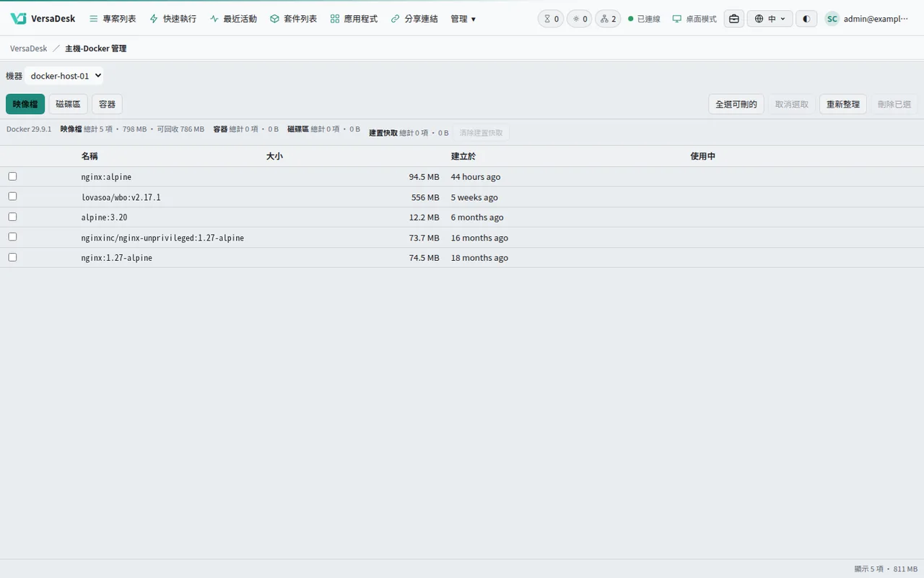The width and height of the screenshot is (924, 578).
Task: Select nginxinc/nginx-unprivileged:1.27-alpine checkbox
Action: [x=12, y=237]
